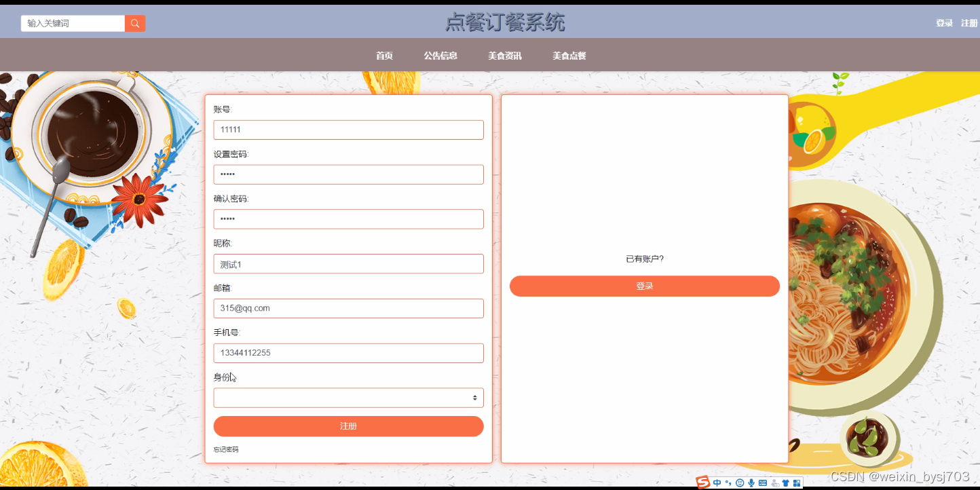Image resolution: width=980 pixels, height=490 pixels.
Task: Click the 昵称 field containing 测试1
Action: 348,264
